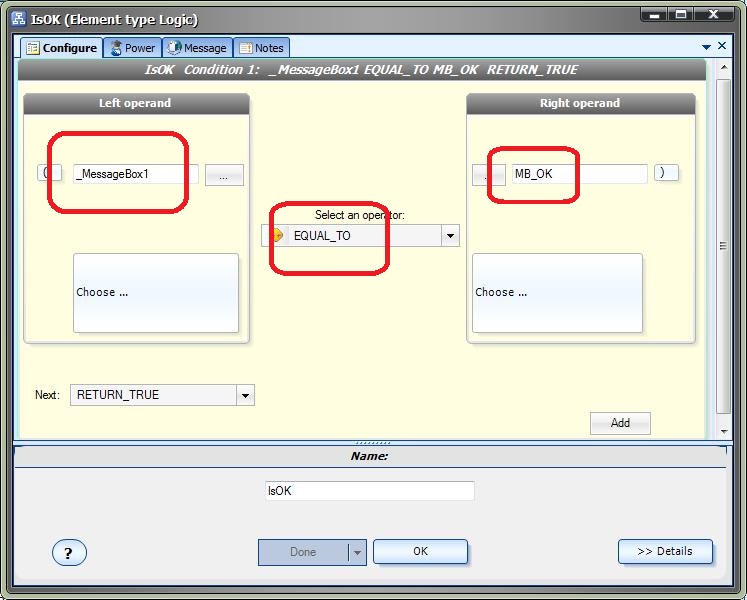Click the left operand browse (...) button
Screen dimensions: 747x600
point(224,175)
